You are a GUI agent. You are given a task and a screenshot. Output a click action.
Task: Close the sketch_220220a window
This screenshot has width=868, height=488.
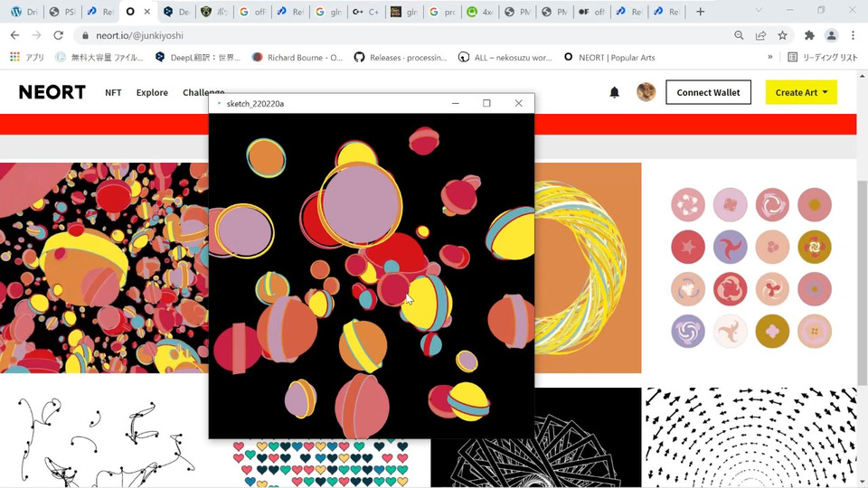pyautogui.click(x=519, y=103)
